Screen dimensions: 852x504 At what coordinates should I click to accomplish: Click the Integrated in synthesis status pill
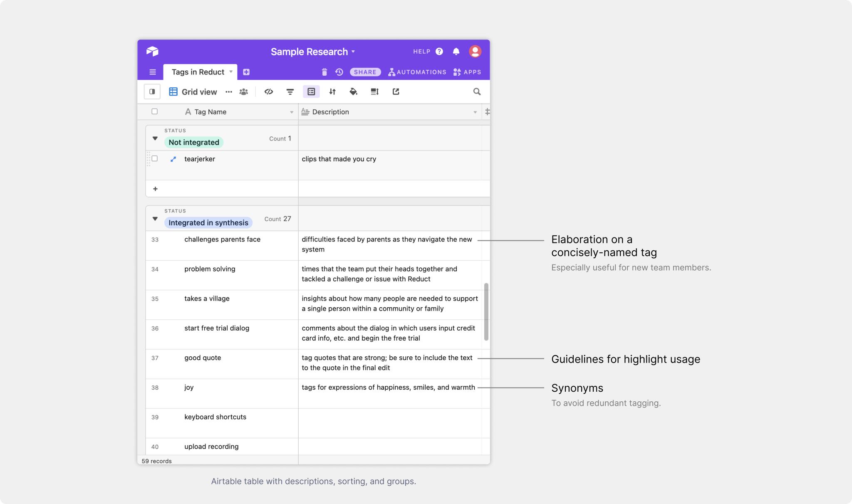click(208, 222)
